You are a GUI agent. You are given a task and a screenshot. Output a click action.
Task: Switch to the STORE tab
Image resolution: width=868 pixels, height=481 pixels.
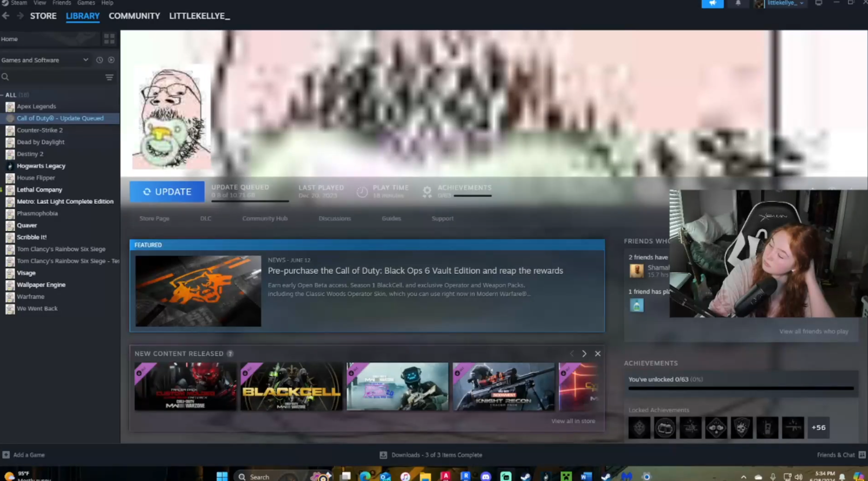click(x=43, y=16)
